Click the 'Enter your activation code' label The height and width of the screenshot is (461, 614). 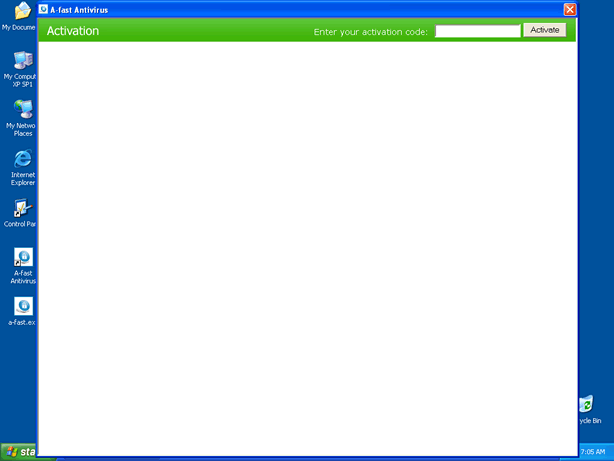370,31
